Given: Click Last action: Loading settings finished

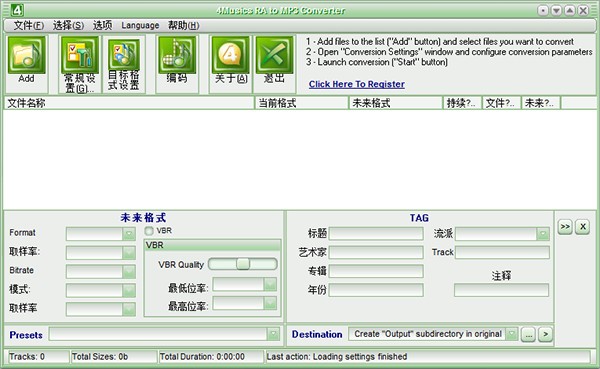Looking at the screenshot, I should coord(337,357).
